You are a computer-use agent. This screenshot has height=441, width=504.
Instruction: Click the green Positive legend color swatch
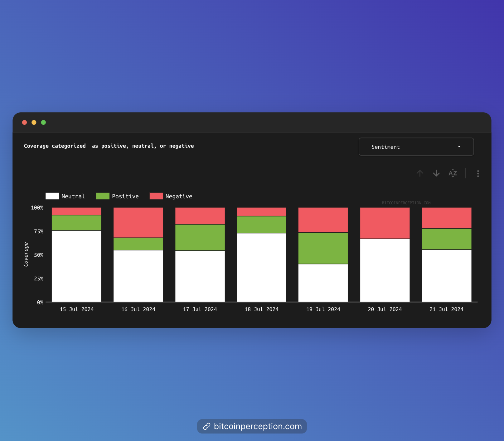point(103,196)
